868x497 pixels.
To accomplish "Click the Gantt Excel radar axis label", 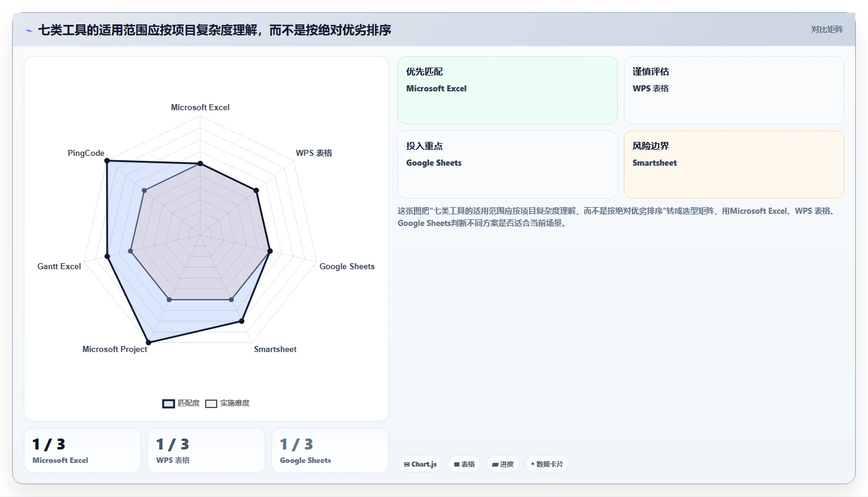I will (59, 266).
